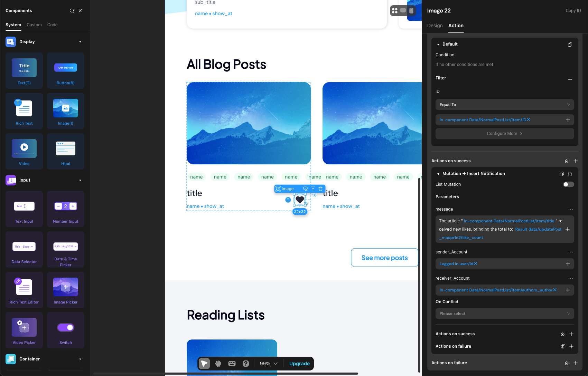Screen dimensions: 588x376
Task: Click the Configure More button
Action: [x=504, y=134]
